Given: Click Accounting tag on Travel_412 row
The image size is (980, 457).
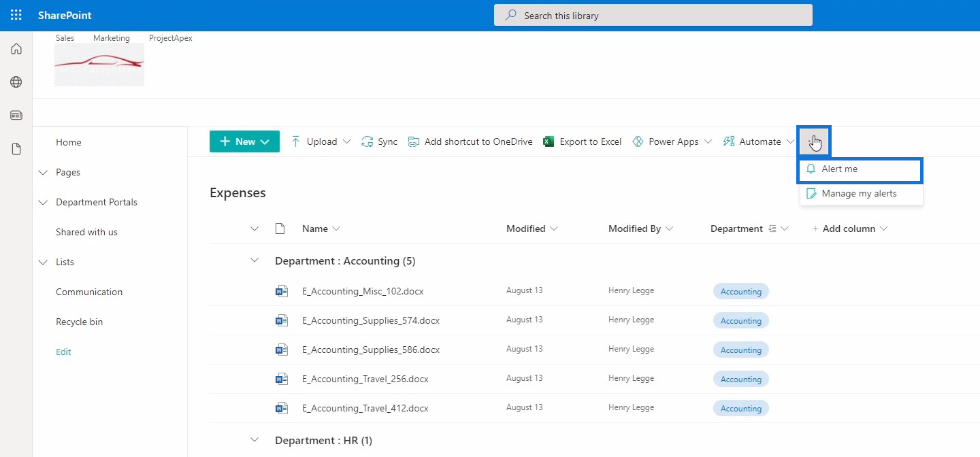Looking at the screenshot, I should pyautogui.click(x=741, y=408).
